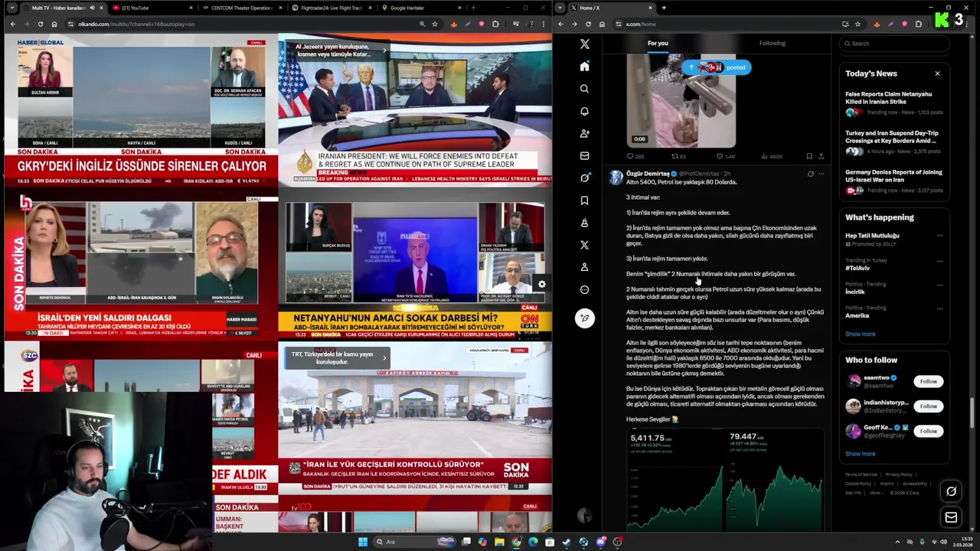Viewport: 980px width, 551px height.
Task: Expand options for #TelAviv trend
Action: coord(939,260)
